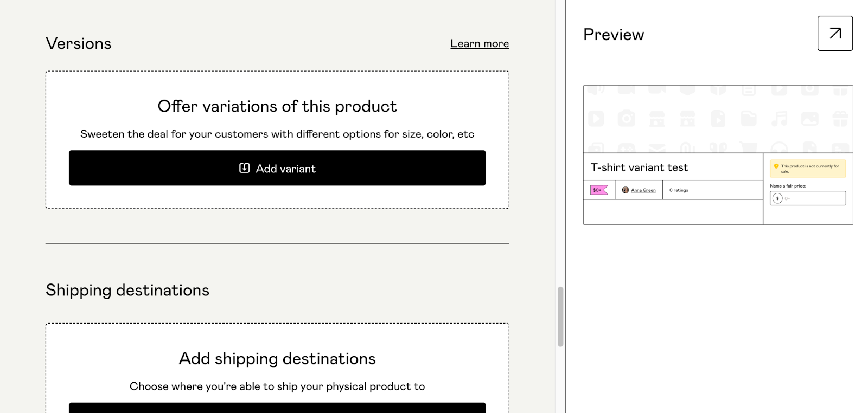Image resolution: width=868 pixels, height=413 pixels.
Task: Click the 0 ratings label in preview
Action: coord(679,190)
